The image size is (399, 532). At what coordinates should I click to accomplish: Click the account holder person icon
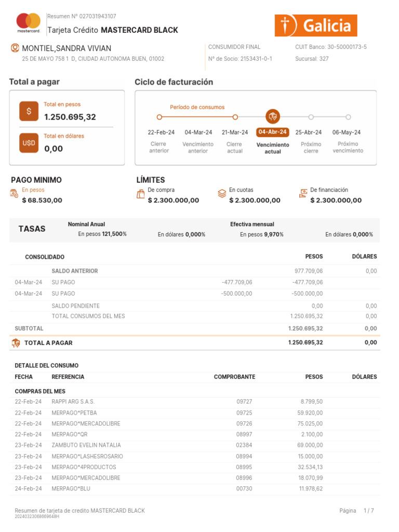coord(15,48)
